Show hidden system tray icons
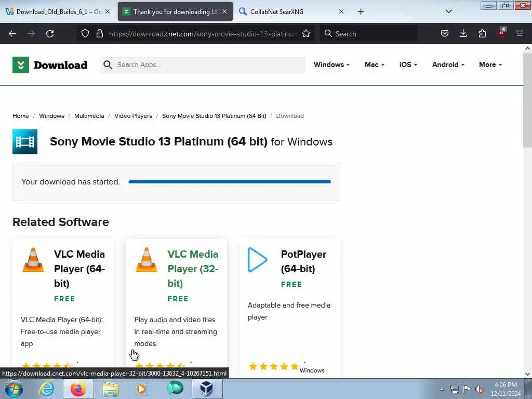 (442, 390)
